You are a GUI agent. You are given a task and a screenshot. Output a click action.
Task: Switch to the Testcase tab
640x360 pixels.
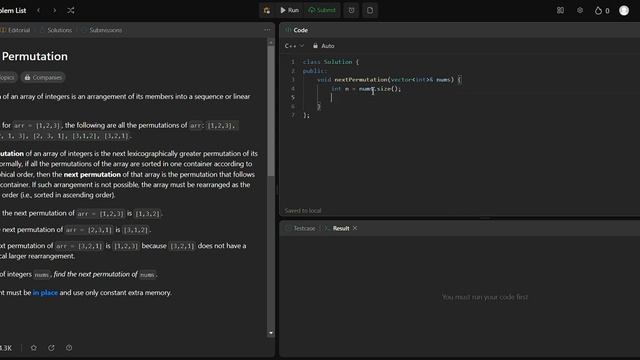click(301, 229)
